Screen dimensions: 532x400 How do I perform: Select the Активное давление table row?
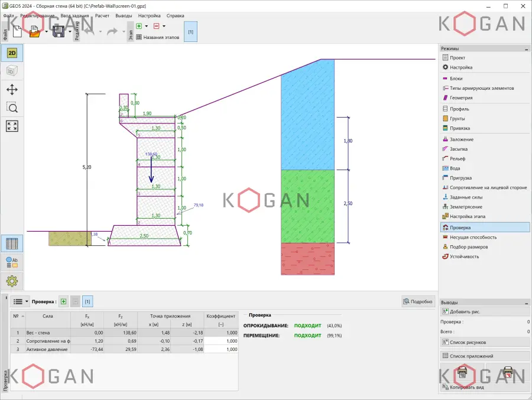point(124,349)
